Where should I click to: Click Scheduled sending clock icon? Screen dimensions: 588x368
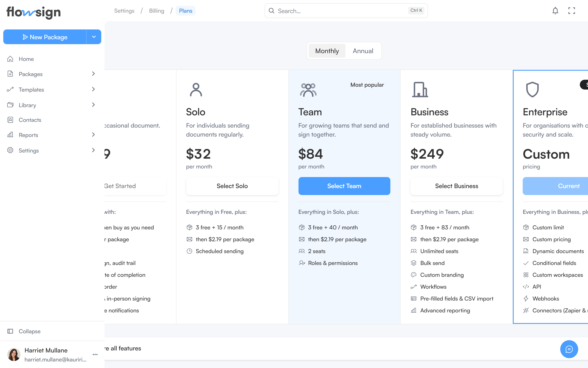tap(189, 251)
